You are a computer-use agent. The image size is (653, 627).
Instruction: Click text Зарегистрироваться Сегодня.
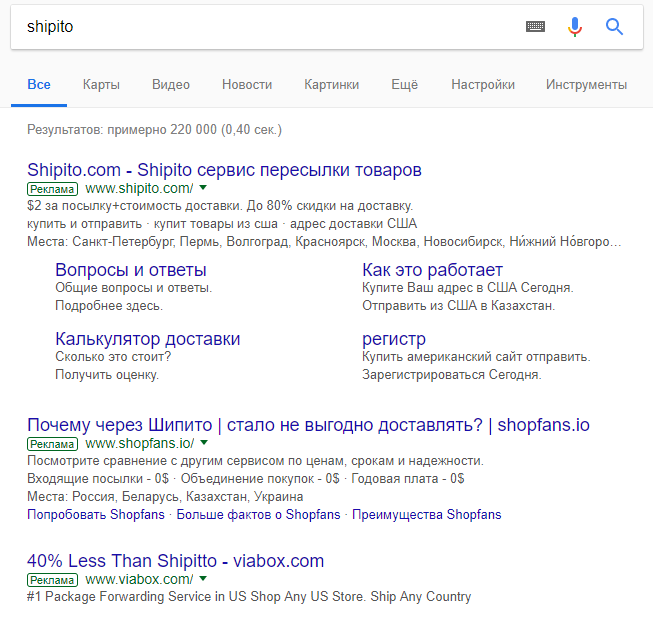click(x=452, y=375)
